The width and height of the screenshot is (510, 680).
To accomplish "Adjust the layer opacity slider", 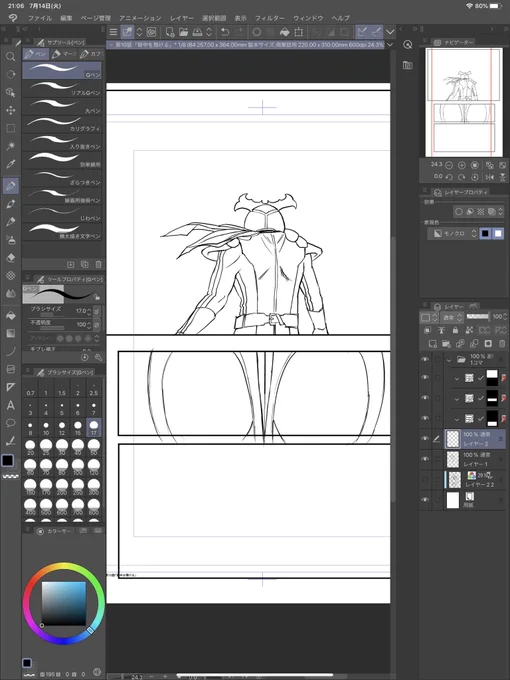I will pos(477,317).
